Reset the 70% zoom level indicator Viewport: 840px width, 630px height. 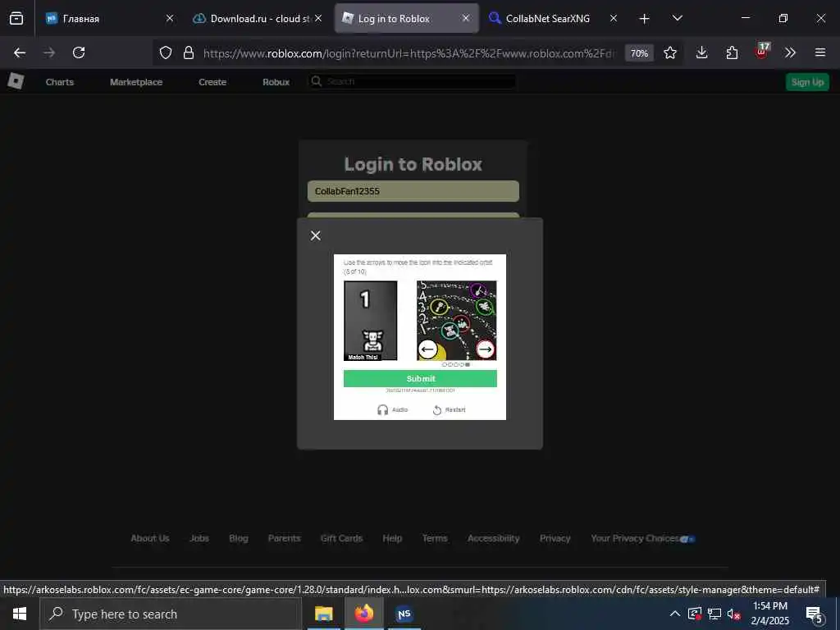coord(639,53)
